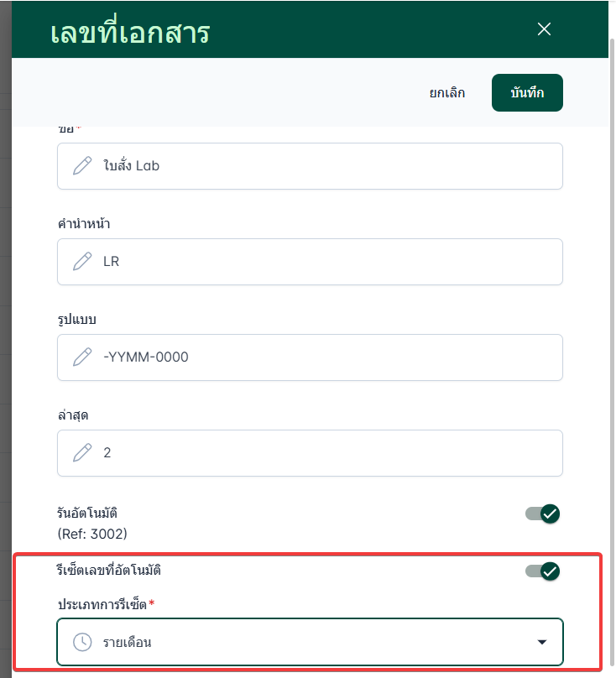This screenshot has height=678, width=616.
Task: Click the เลขที่เอกสาร dialog title
Action: click(x=130, y=33)
